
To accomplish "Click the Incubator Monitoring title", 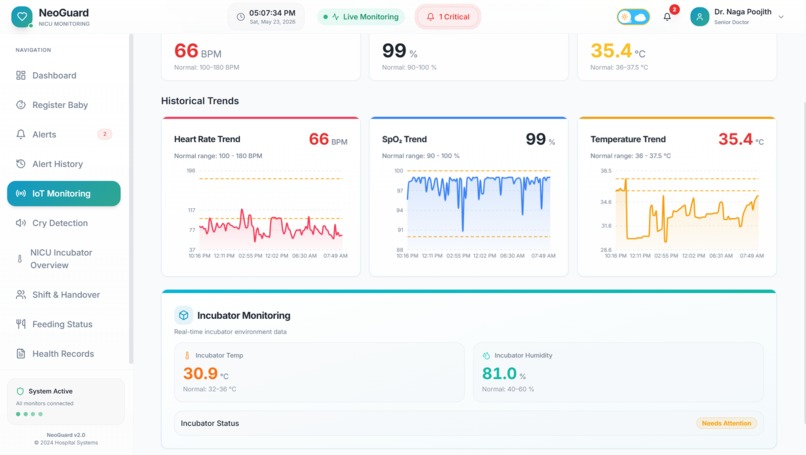I will (x=244, y=316).
